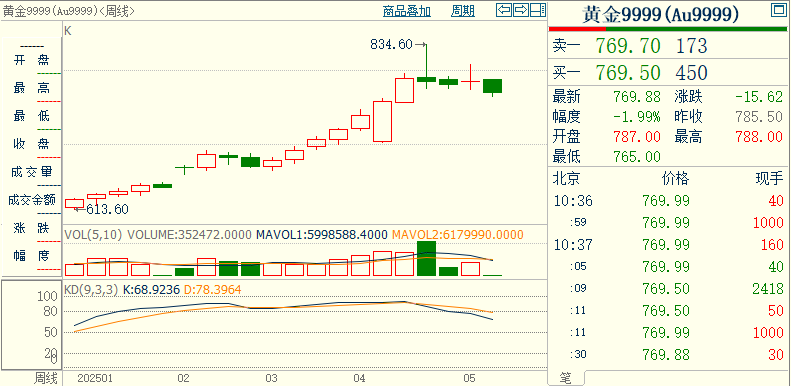791x386 pixels.
Task: Toggle the split panel layout icon
Action: point(538,10)
